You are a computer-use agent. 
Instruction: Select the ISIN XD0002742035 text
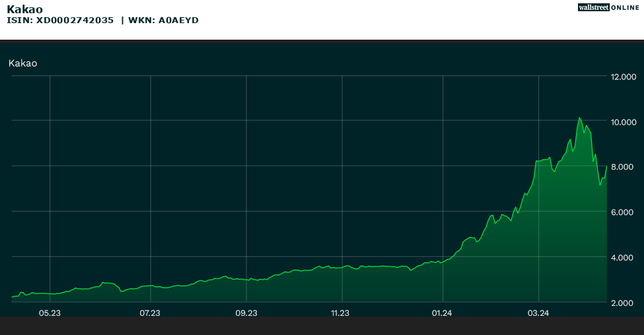60,20
